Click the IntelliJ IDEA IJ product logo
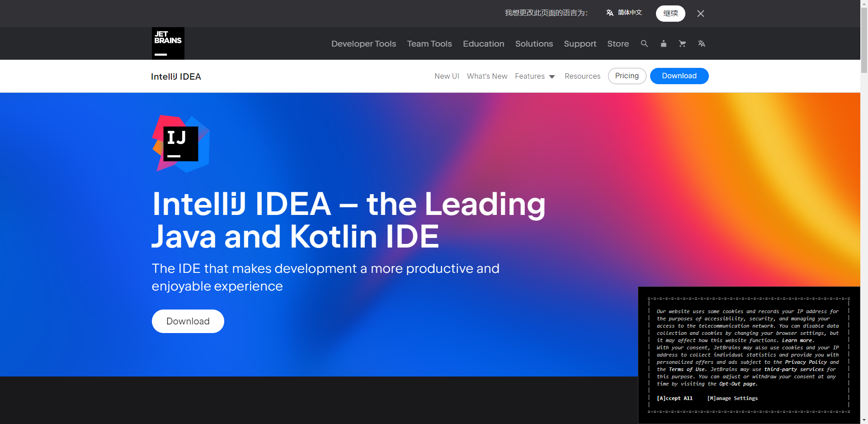The image size is (868, 424). 181,144
